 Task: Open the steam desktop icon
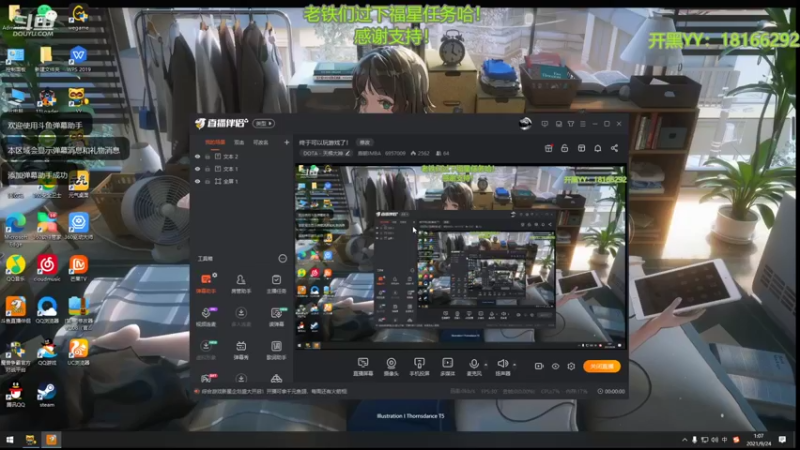pyautogui.click(x=46, y=394)
